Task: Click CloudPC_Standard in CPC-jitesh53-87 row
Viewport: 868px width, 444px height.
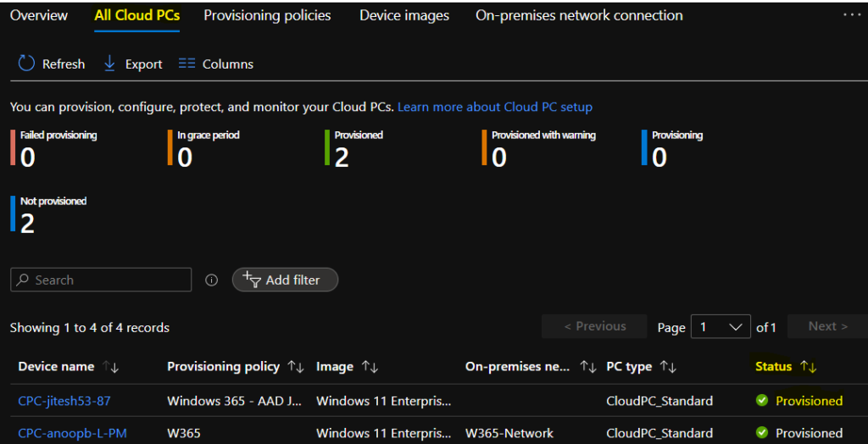Action: click(659, 401)
